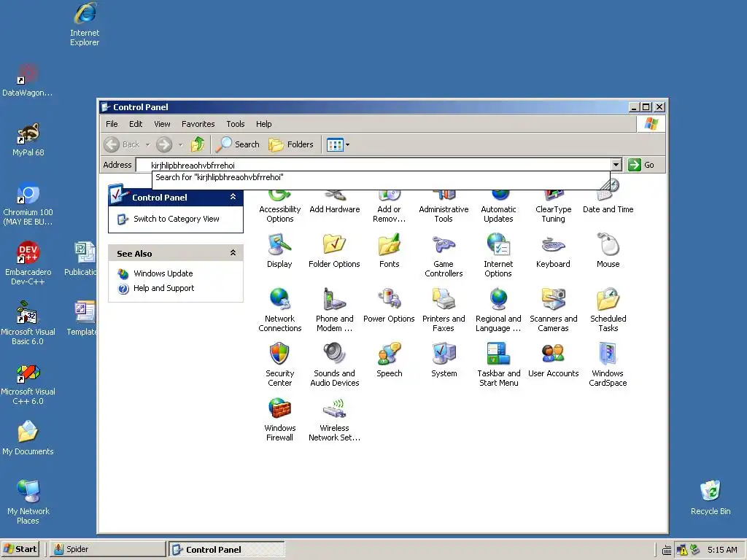Open Mouse settings icon
This screenshot has width=747, height=560.
pos(608,251)
